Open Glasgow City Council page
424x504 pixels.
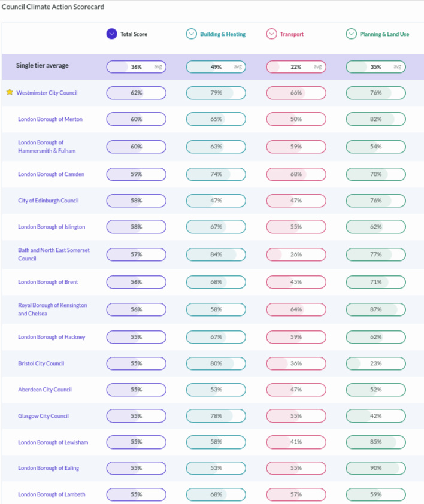click(43, 416)
